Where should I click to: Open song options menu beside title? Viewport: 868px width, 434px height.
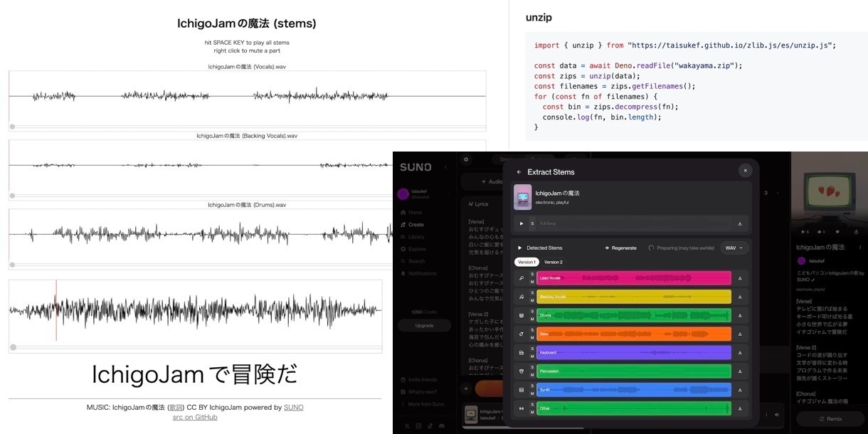(x=860, y=247)
